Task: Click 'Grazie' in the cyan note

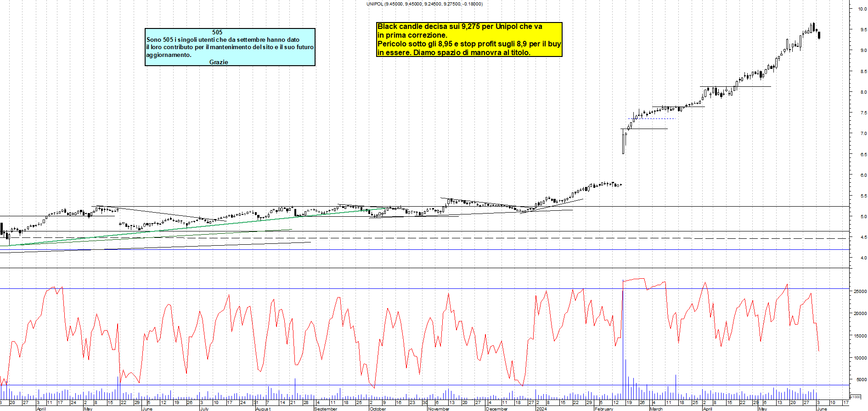Action: coord(219,62)
